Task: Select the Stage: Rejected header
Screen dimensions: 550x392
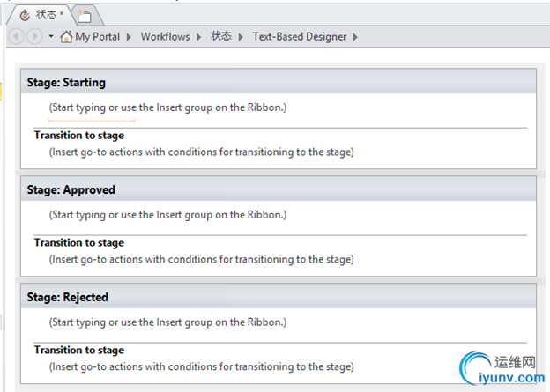Action: pyautogui.click(x=68, y=297)
